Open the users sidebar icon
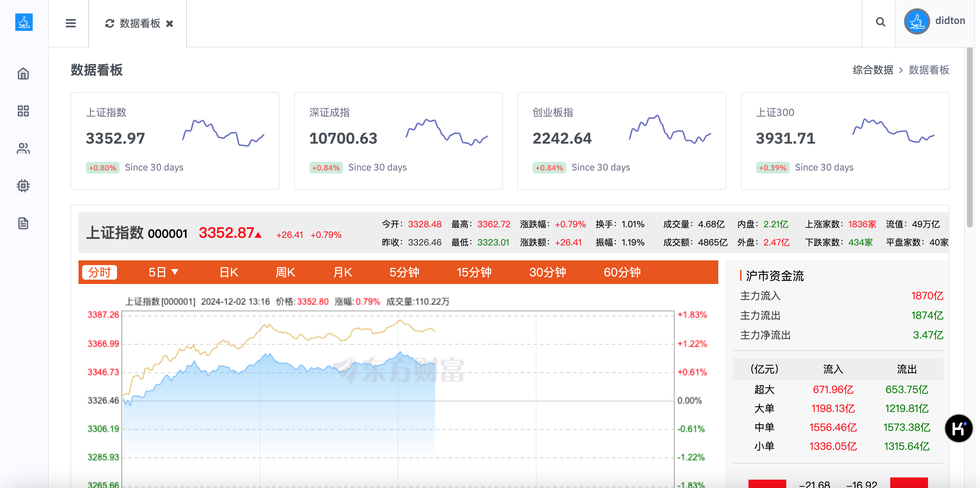 click(23, 148)
